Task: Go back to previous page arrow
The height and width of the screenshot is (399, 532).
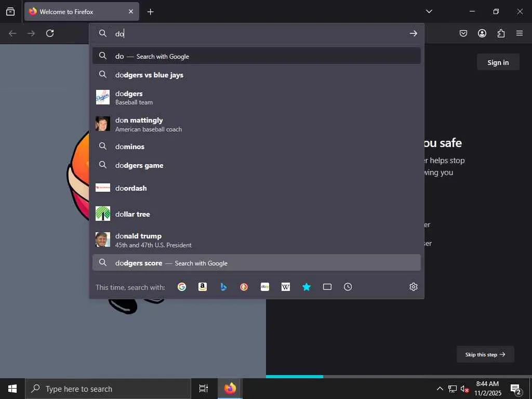Action: coord(12,33)
